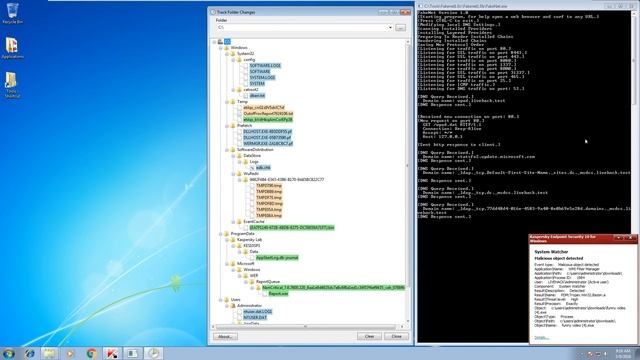Viewport: 640px width, 360px height.
Task: Collapse the System32 tree node
Action: coord(227,53)
